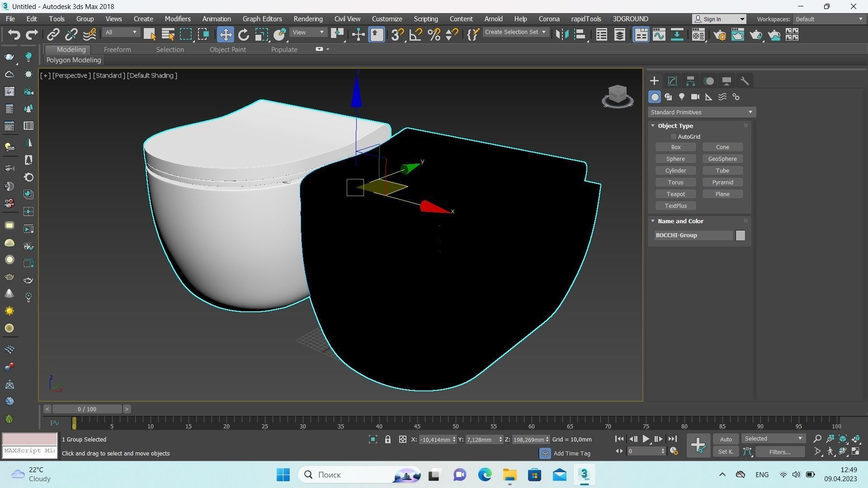
Task: Enable the AutoGrid checkbox
Action: [x=674, y=136]
